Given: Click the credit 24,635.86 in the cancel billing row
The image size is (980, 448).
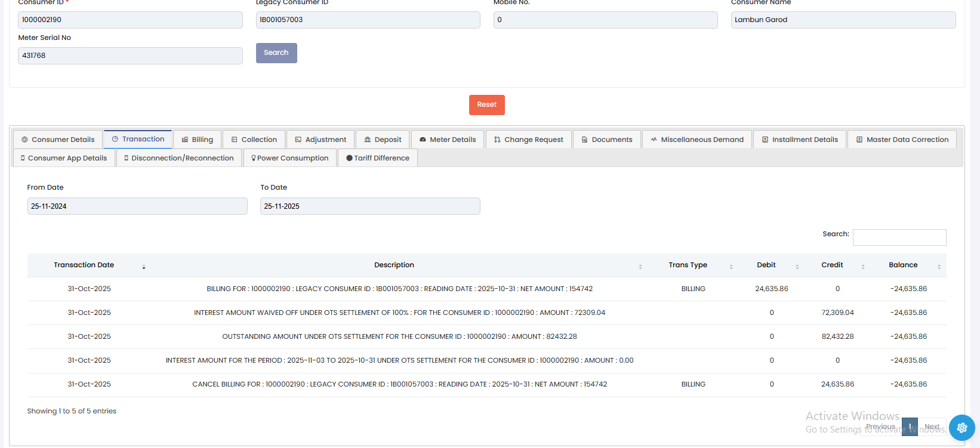Looking at the screenshot, I should (837, 384).
